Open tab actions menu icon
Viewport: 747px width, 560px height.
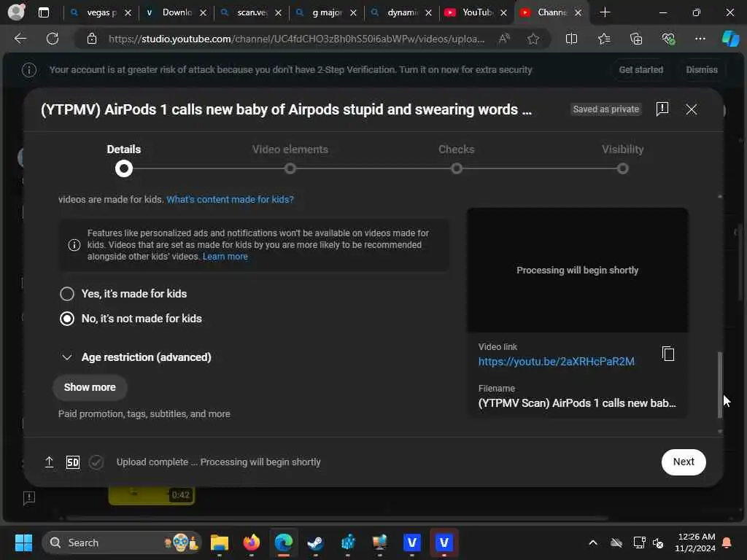tap(43, 12)
